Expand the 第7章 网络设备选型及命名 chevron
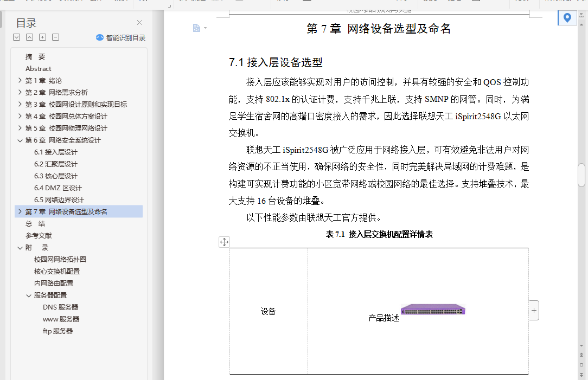The height and width of the screenshot is (380, 588). [x=20, y=211]
